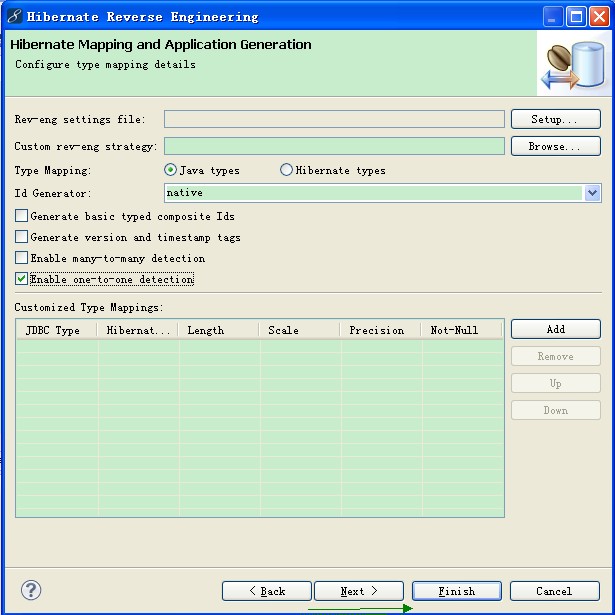Focus the Rev-eng settings file field
The height and width of the screenshot is (615, 615).
tap(334, 119)
